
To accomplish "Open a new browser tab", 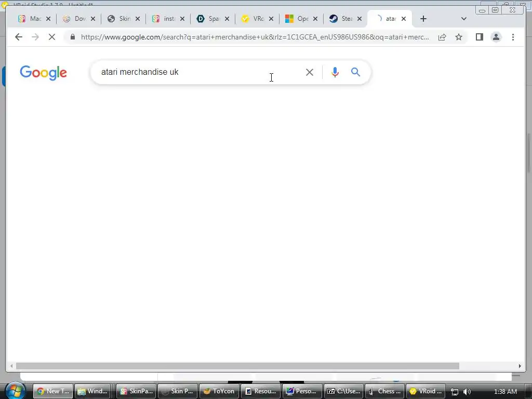I will point(423,19).
